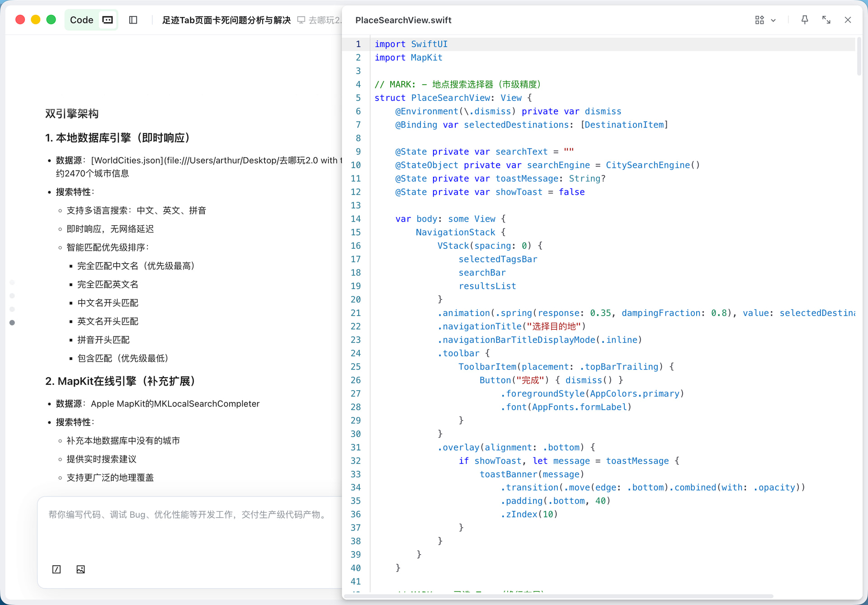Click the project device icon near 去哪玩2

(x=301, y=20)
